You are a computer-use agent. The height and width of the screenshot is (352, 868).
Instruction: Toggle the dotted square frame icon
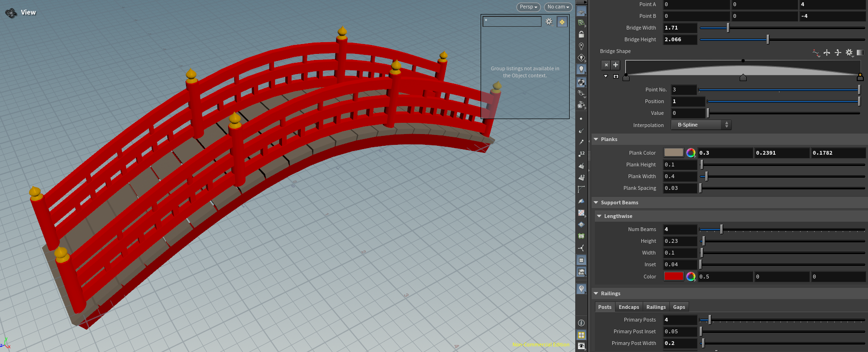[581, 260]
